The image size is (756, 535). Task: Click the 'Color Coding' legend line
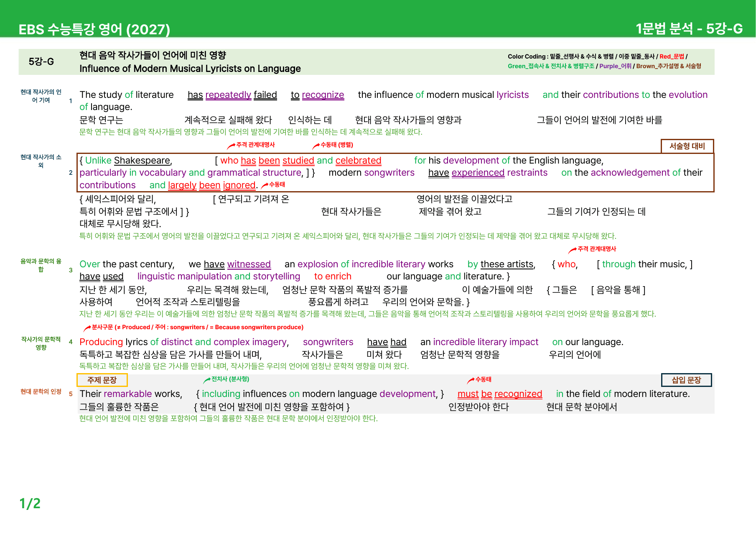[597, 56]
